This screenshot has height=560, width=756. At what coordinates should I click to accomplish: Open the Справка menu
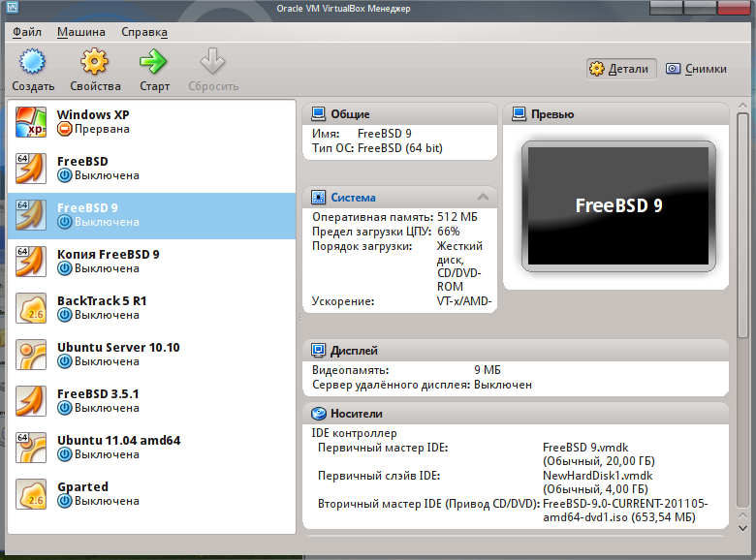point(144,32)
